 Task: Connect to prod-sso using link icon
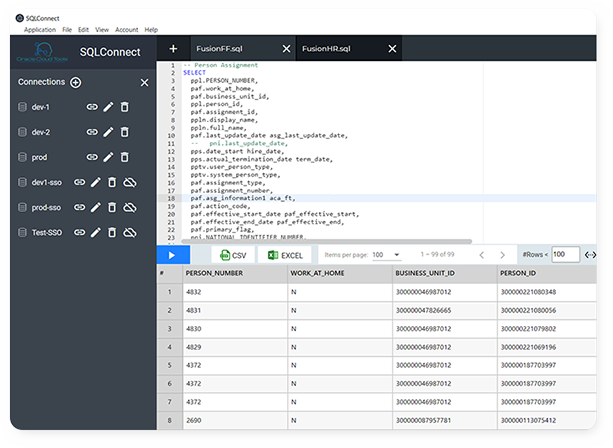[79, 207]
